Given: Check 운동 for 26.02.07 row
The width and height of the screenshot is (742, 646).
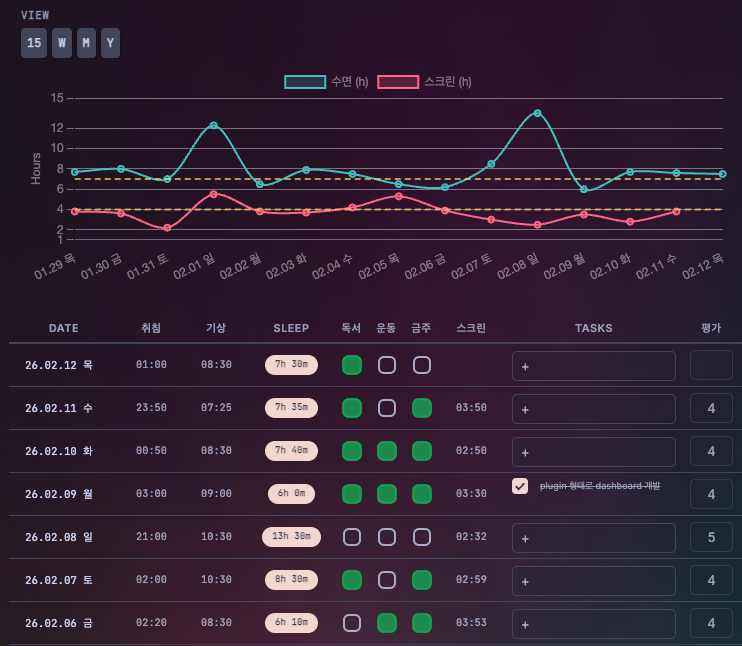Looking at the screenshot, I should (387, 580).
